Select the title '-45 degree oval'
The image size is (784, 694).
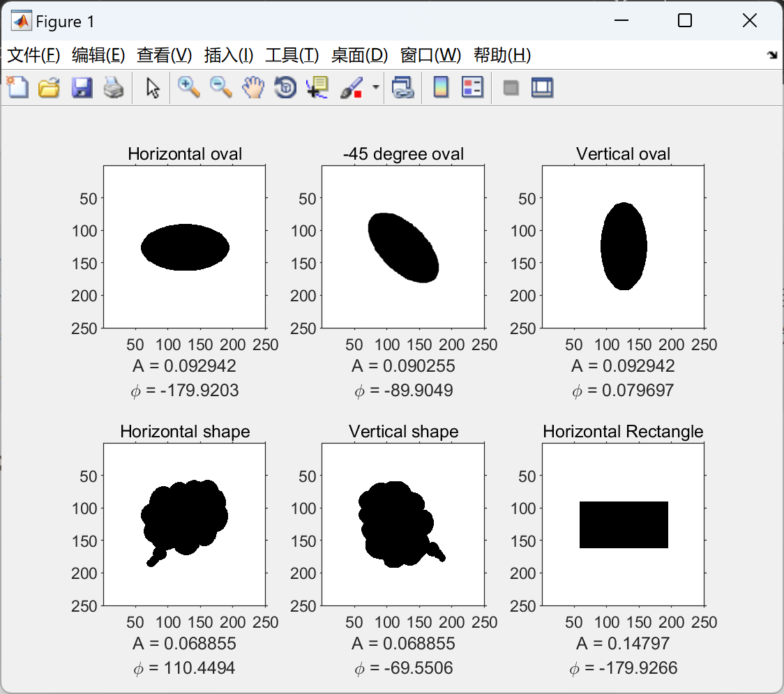click(403, 154)
